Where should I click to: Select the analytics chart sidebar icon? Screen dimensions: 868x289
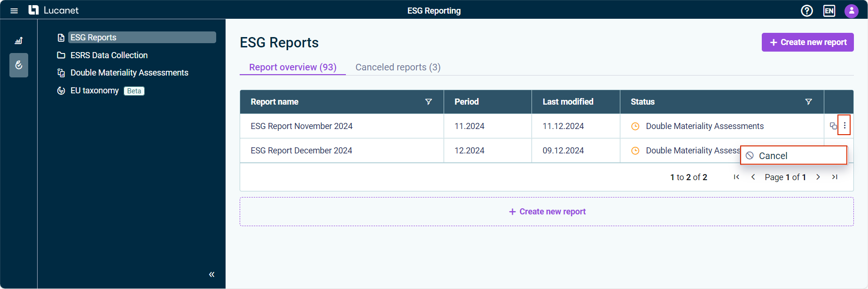tap(19, 41)
